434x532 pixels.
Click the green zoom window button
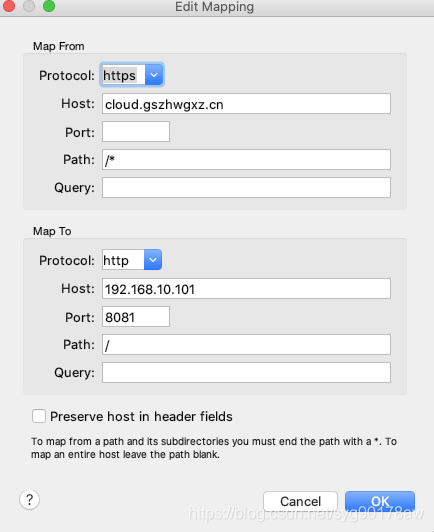(49, 6)
